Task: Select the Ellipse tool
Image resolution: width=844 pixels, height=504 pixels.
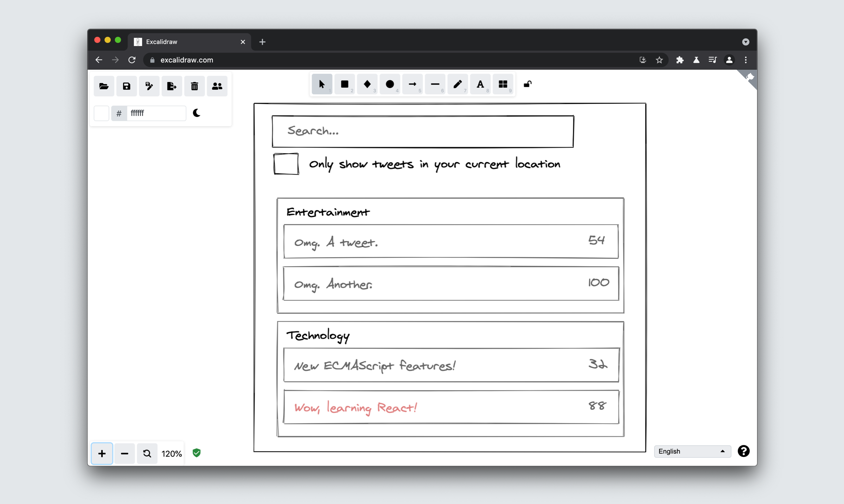Action: click(390, 84)
